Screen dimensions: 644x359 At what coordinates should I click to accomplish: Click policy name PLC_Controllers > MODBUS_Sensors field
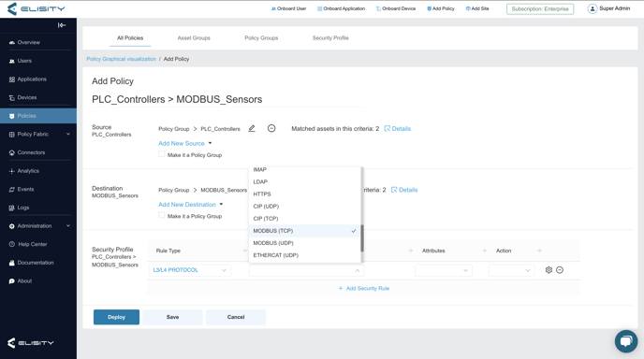pos(228,99)
